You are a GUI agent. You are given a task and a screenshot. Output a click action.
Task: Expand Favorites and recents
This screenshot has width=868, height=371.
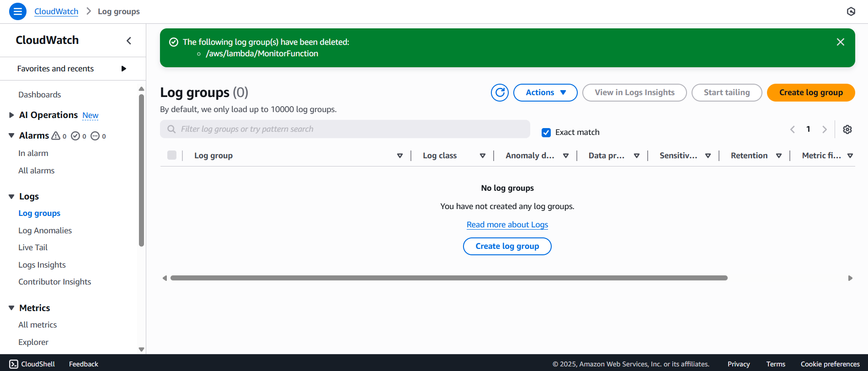tap(123, 69)
